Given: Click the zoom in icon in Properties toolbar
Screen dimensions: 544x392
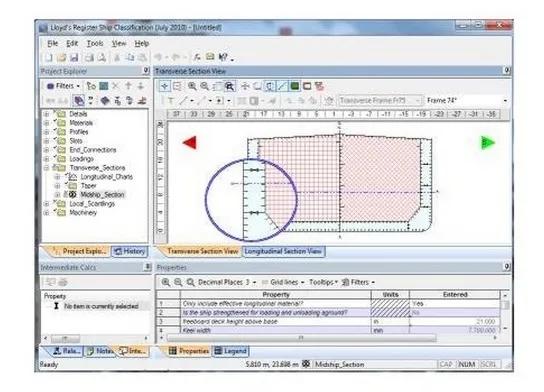Looking at the screenshot, I should [x=166, y=282].
